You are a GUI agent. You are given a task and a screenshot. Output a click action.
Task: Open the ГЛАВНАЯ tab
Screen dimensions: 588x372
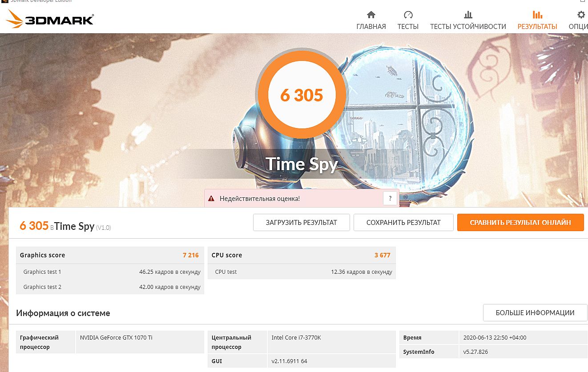pos(371,27)
